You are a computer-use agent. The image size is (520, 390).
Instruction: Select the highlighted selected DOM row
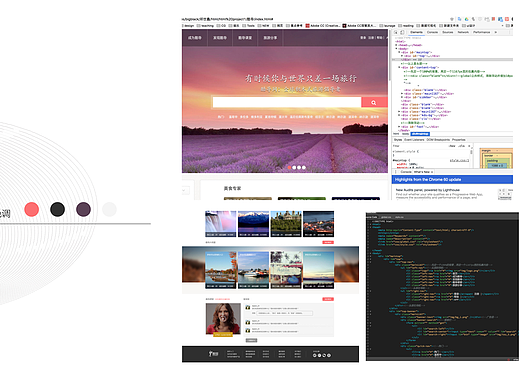point(452,60)
